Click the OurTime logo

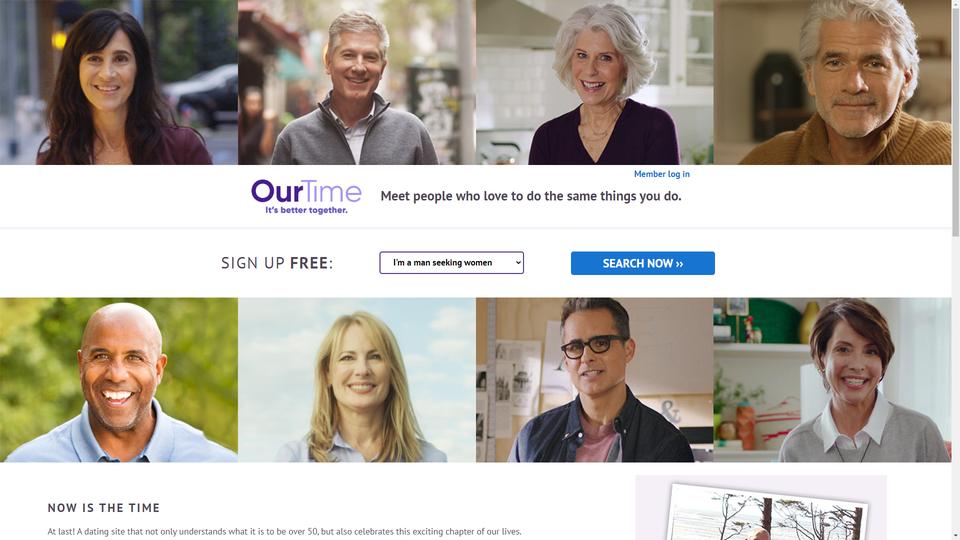click(x=306, y=197)
